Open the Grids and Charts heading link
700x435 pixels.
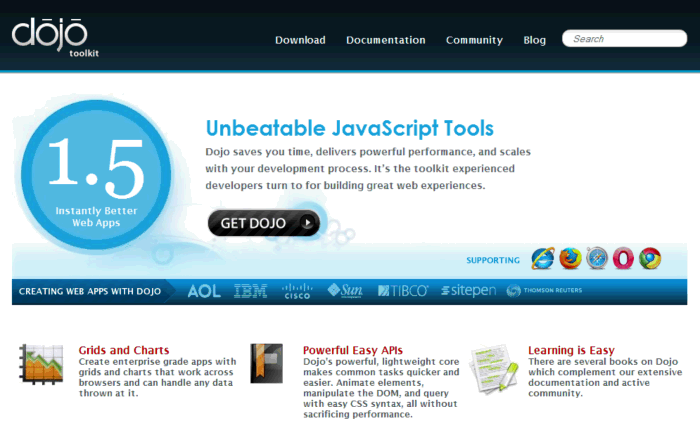coord(124,350)
